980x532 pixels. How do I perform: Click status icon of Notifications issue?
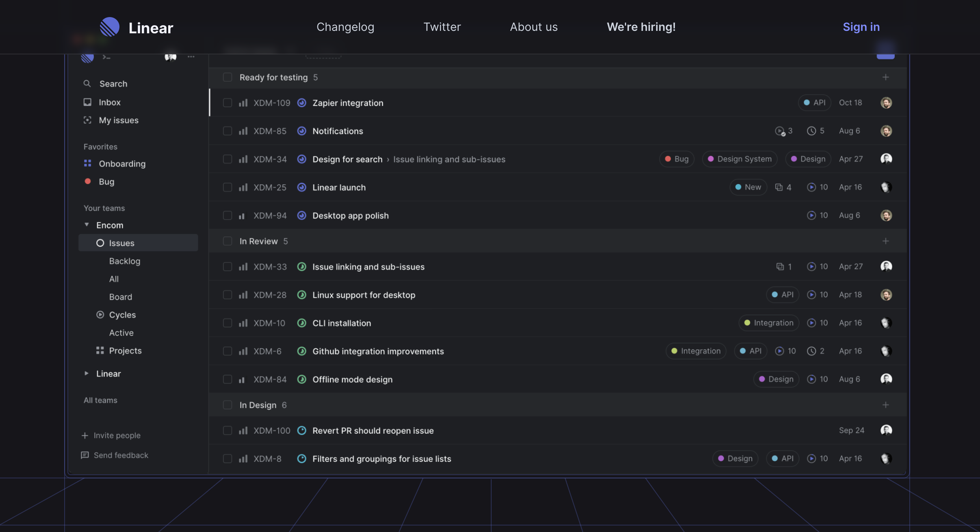(x=301, y=131)
